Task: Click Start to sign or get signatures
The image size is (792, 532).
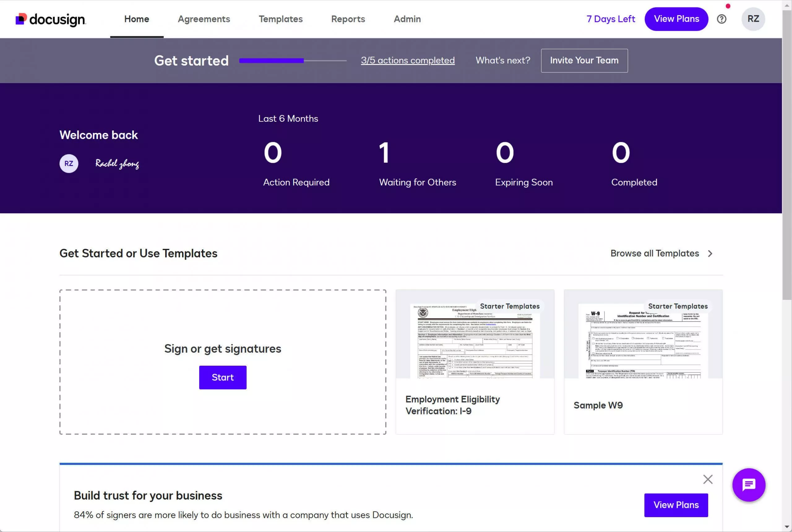Action: [222, 377]
